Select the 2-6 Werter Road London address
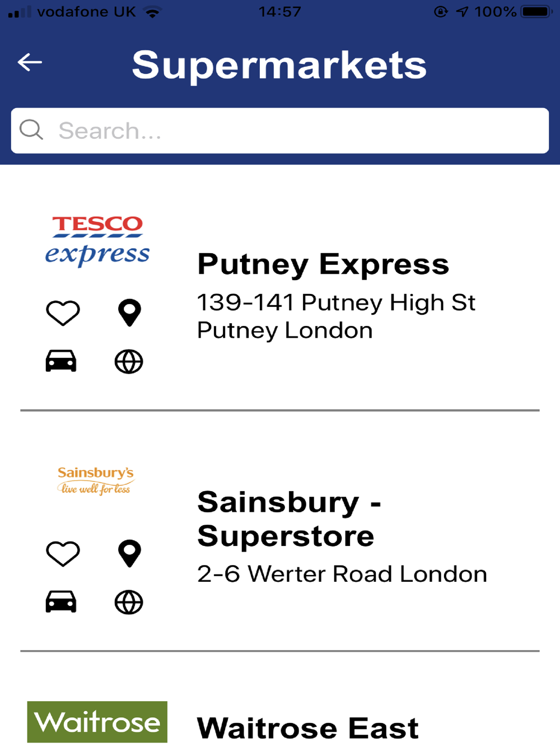560x747 pixels. (342, 574)
